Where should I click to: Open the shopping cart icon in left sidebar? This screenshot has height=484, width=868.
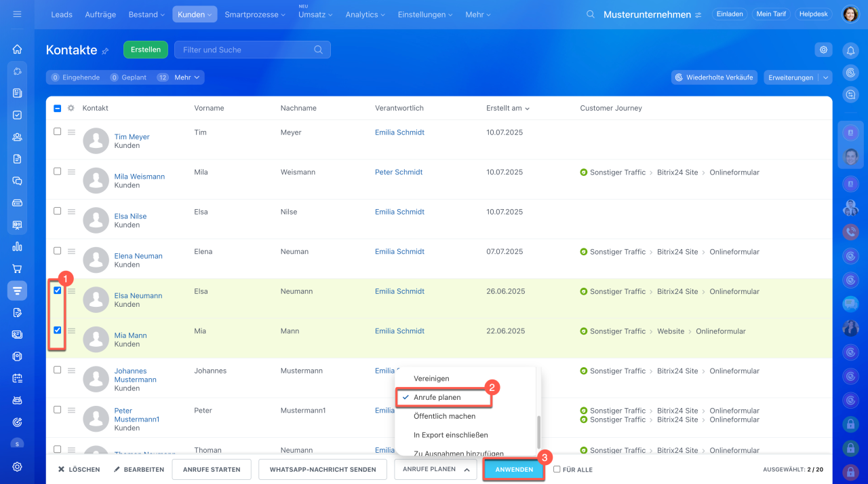pos(18,269)
